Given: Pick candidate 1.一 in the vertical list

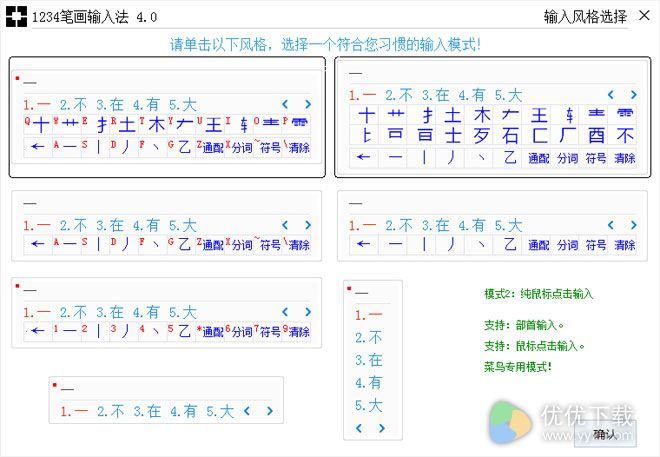Looking at the screenshot, I should click(368, 315).
